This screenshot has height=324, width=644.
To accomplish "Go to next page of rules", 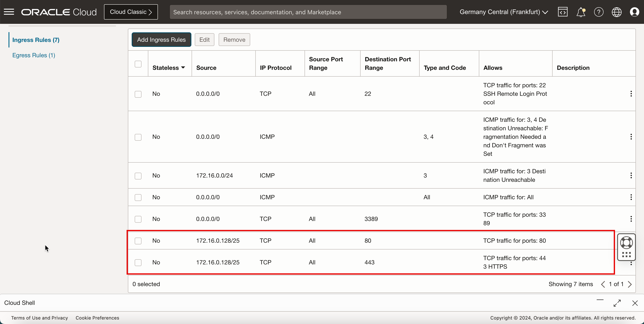I will [x=630, y=284].
